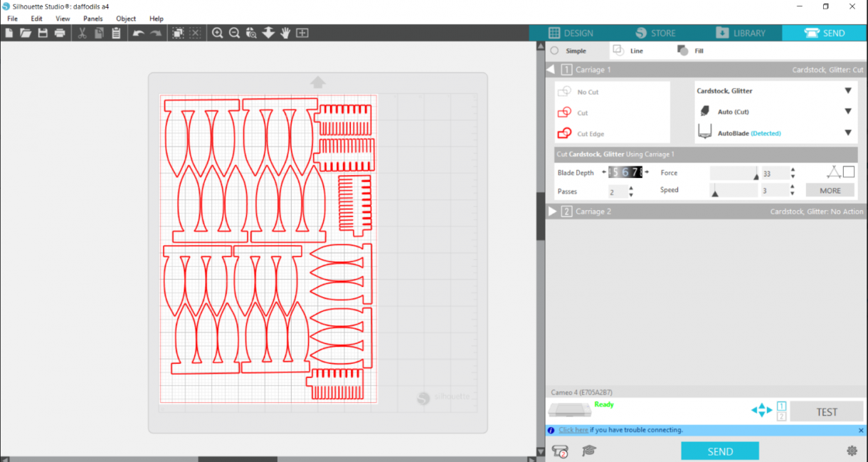Image resolution: width=868 pixels, height=462 pixels.
Task: Click the blue info icon in the notification bar
Action: click(x=551, y=430)
